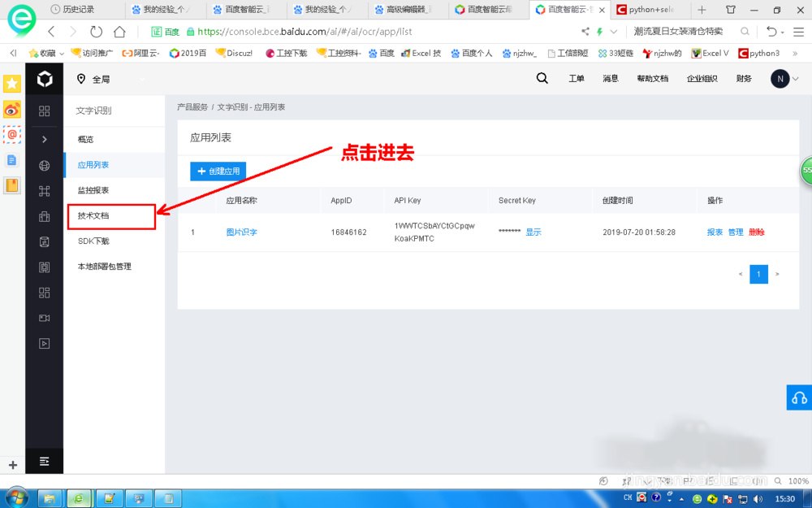
Task: Open 报表 for the 图片识字 app
Action: (715, 232)
